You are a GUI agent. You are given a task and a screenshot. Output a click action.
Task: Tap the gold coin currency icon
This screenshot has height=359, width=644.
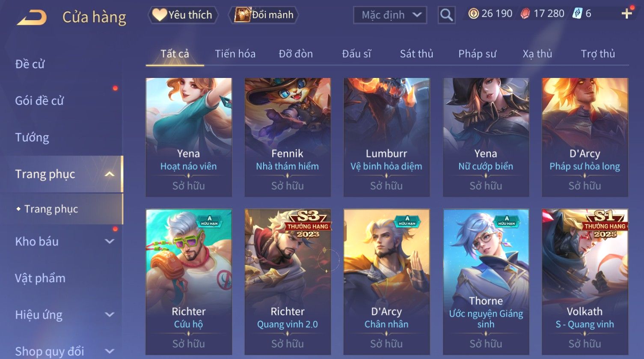(473, 14)
